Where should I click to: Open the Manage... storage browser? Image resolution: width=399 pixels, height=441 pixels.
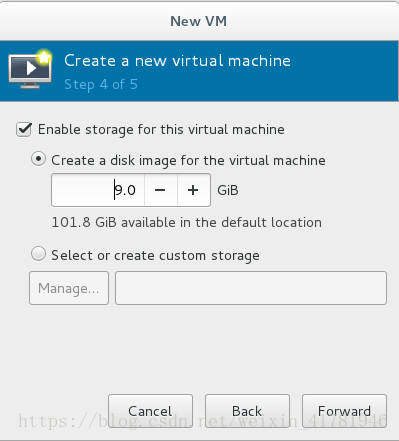(69, 288)
